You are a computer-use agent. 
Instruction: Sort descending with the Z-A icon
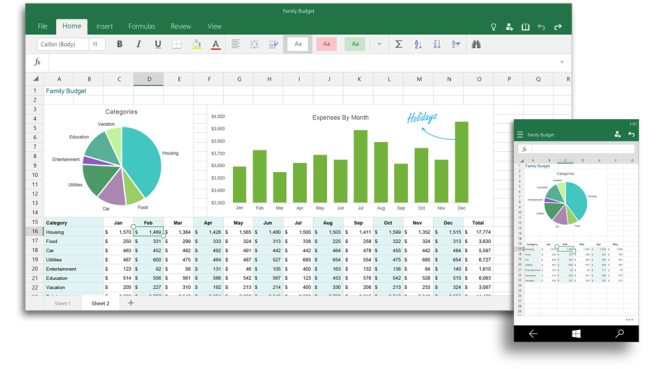437,44
